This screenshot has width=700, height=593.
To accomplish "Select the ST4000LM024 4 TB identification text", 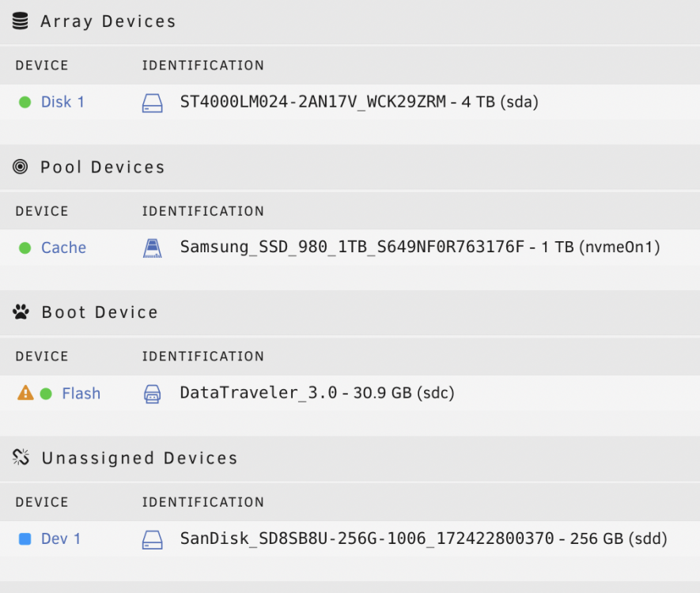I will coord(359,102).
